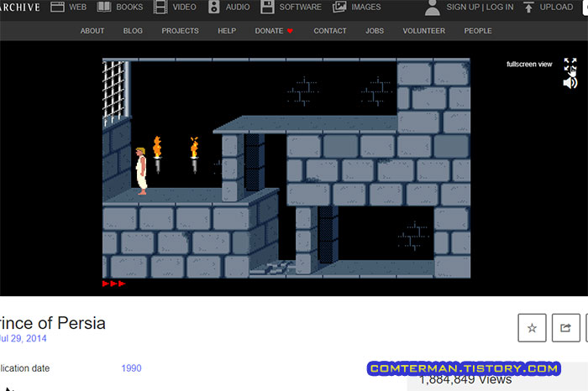
Task: Open BOOKS menu label
Action: point(129,7)
